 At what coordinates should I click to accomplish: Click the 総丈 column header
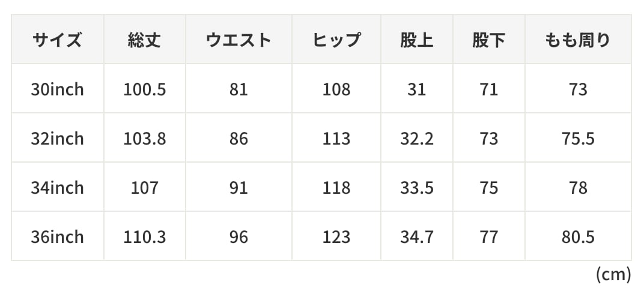click(144, 40)
